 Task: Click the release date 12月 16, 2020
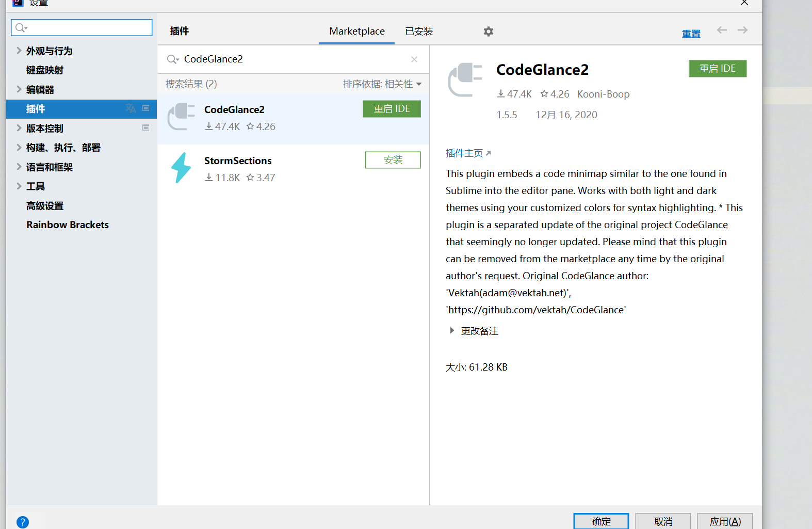tap(566, 115)
